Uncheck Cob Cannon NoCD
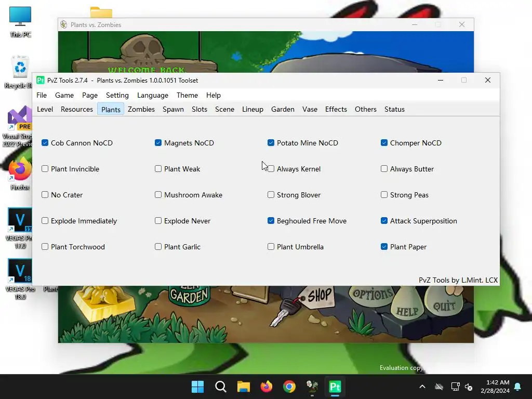The image size is (532, 399). 45,143
